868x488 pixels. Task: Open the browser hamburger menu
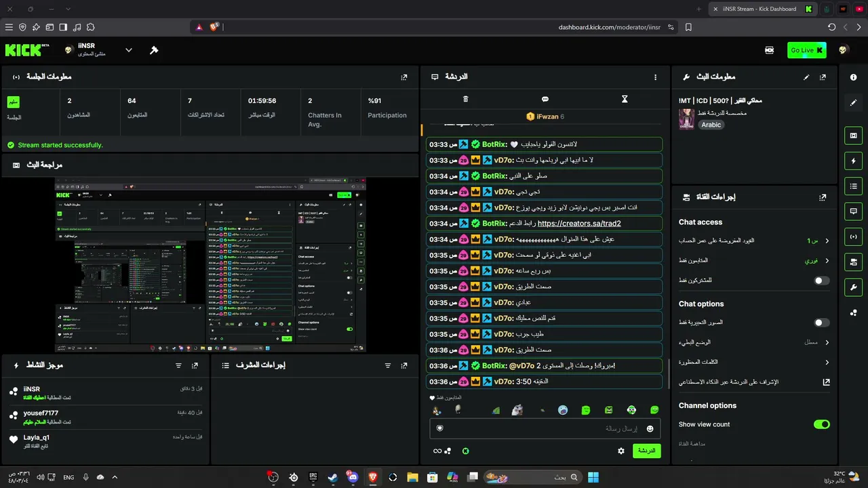9,27
